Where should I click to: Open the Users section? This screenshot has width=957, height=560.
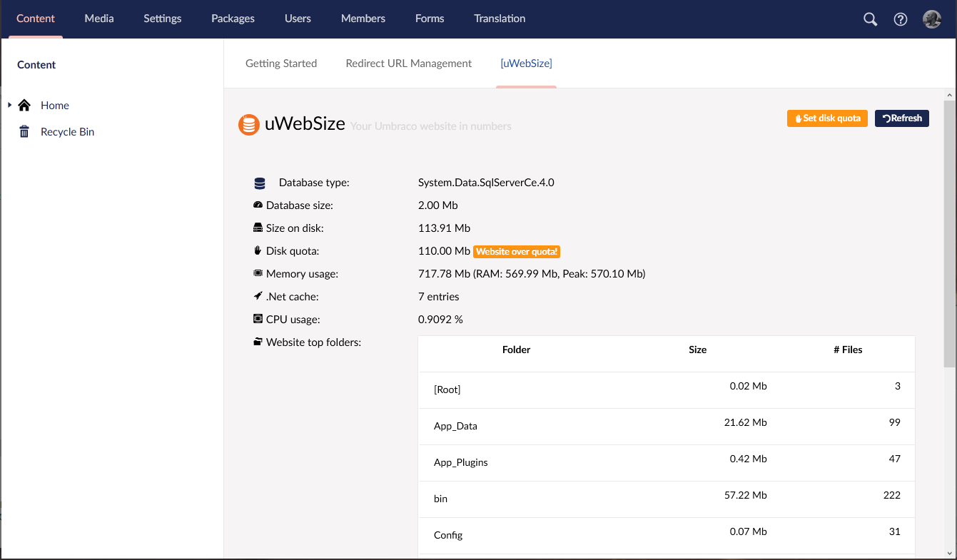tap(298, 19)
